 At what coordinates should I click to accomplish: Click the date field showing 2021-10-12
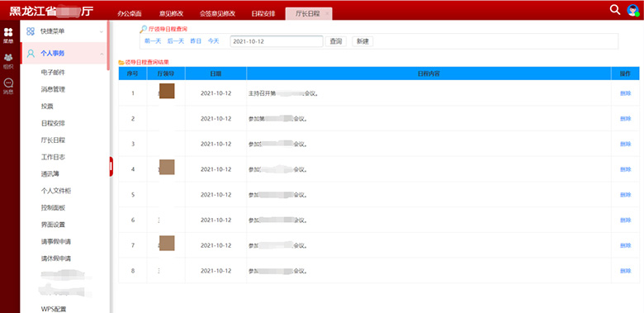click(x=277, y=41)
